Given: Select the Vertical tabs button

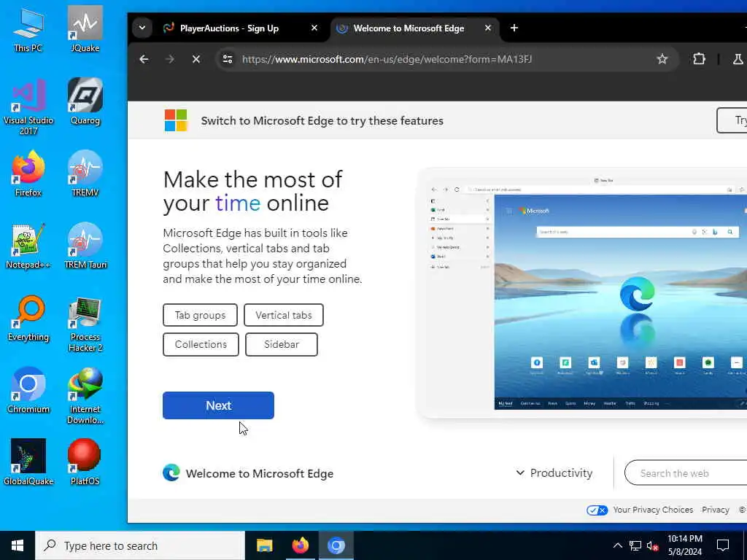Looking at the screenshot, I should (x=284, y=315).
